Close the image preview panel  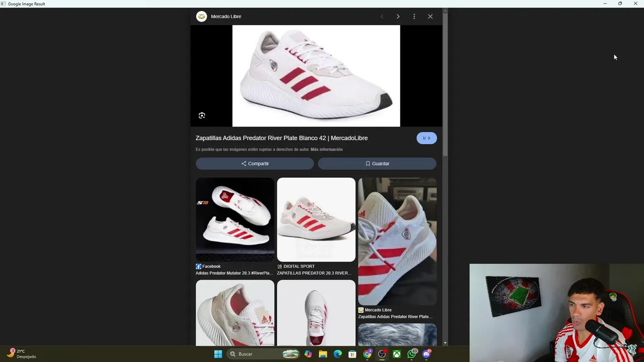point(430,17)
